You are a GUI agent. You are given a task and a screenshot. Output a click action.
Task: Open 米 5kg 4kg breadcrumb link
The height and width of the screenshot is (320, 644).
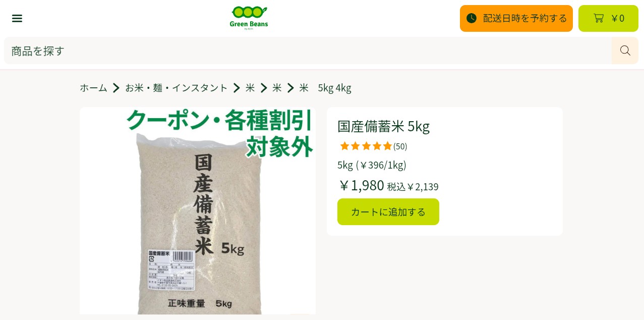[x=325, y=88]
